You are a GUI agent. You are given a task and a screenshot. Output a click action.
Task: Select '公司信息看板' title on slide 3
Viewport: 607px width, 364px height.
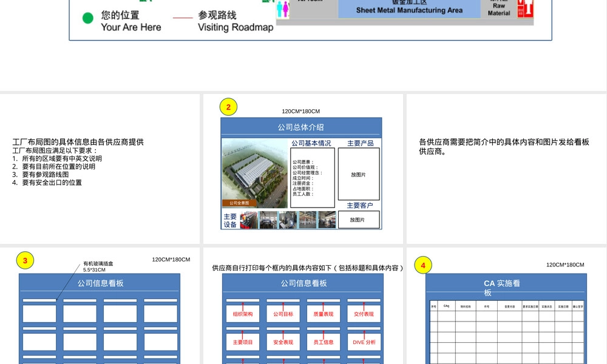pyautogui.click(x=100, y=283)
